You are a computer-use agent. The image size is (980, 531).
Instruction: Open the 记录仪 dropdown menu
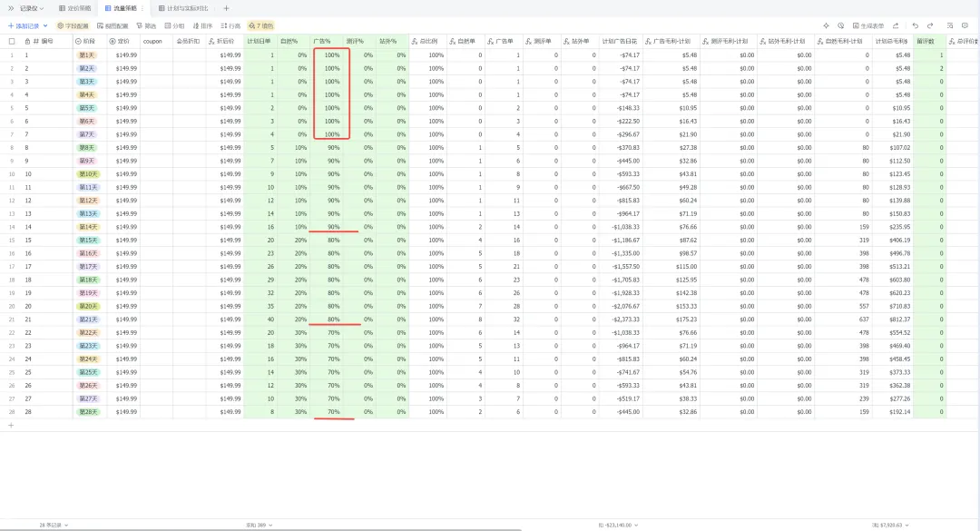coord(31,8)
